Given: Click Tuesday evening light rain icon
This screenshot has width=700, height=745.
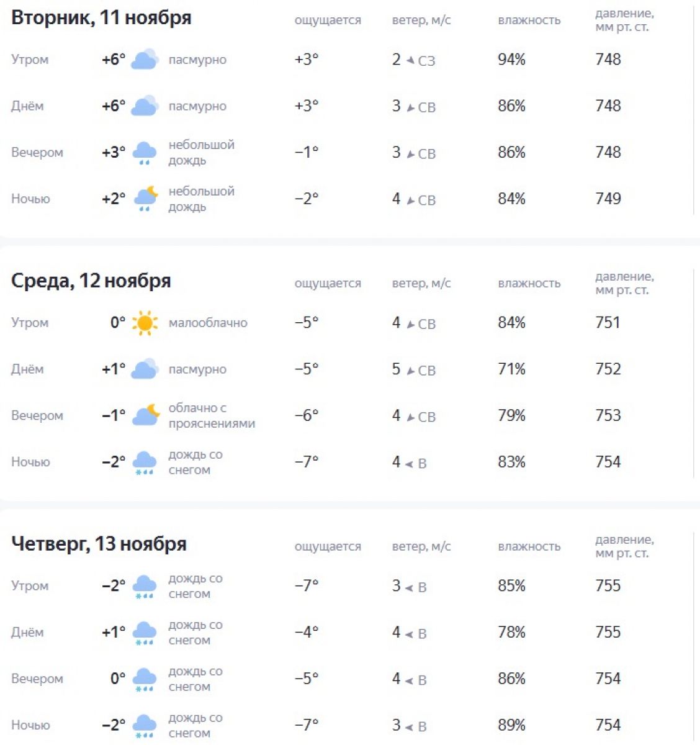Looking at the screenshot, I should click(x=145, y=153).
